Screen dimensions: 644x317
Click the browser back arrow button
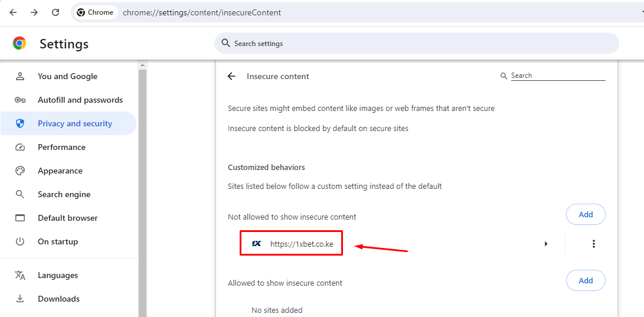point(13,13)
